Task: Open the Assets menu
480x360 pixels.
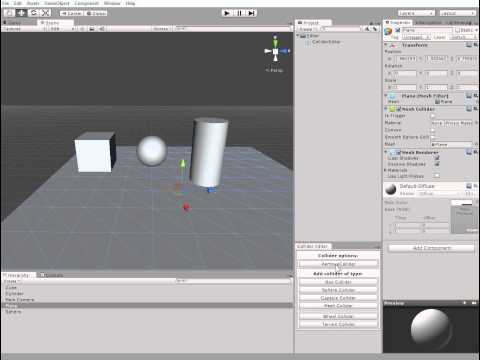Action: tap(33, 3)
